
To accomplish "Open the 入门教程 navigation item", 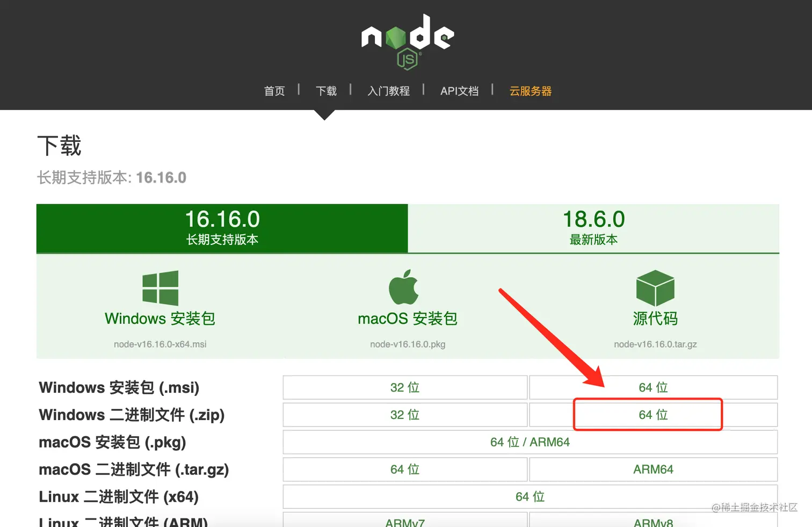I will click(x=388, y=91).
